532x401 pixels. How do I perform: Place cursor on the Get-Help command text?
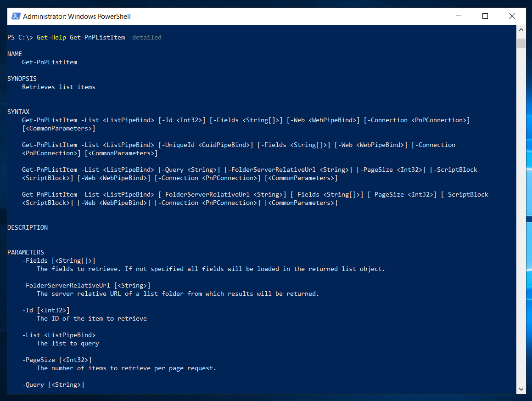click(x=51, y=37)
